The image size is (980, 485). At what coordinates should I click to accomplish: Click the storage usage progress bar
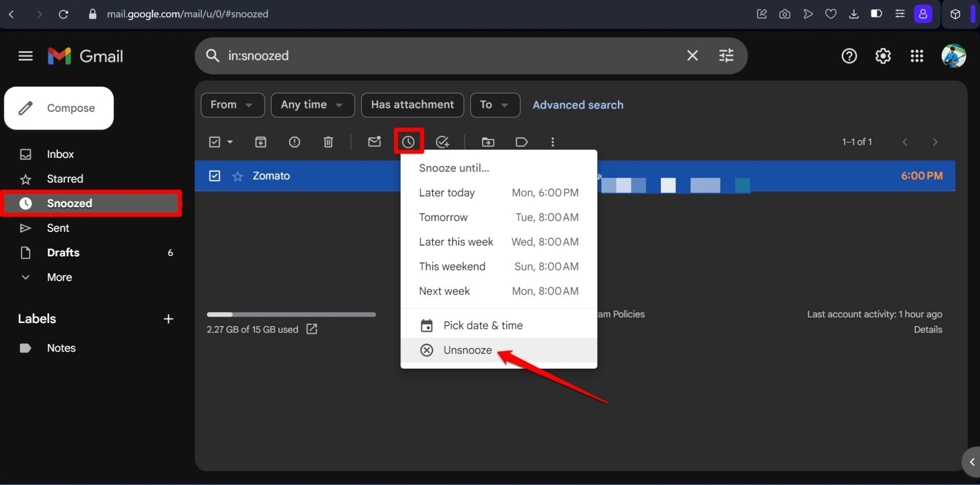[x=291, y=315]
